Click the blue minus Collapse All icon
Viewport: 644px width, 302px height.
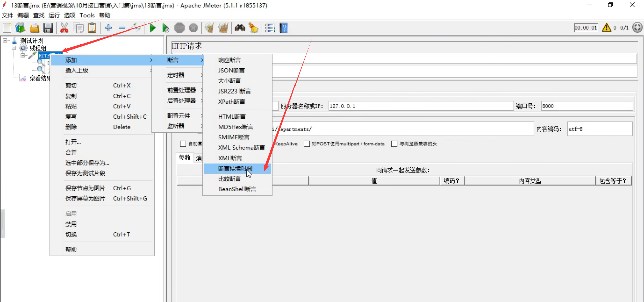coord(122,28)
